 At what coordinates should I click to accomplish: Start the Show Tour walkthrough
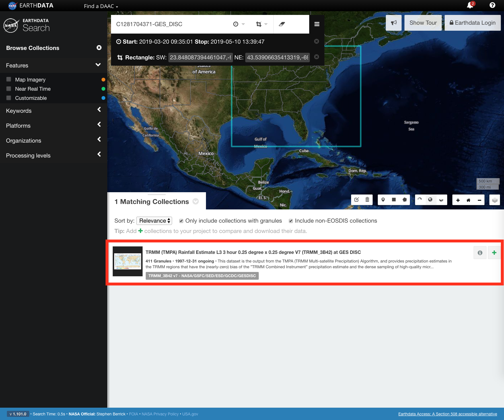pos(423,23)
